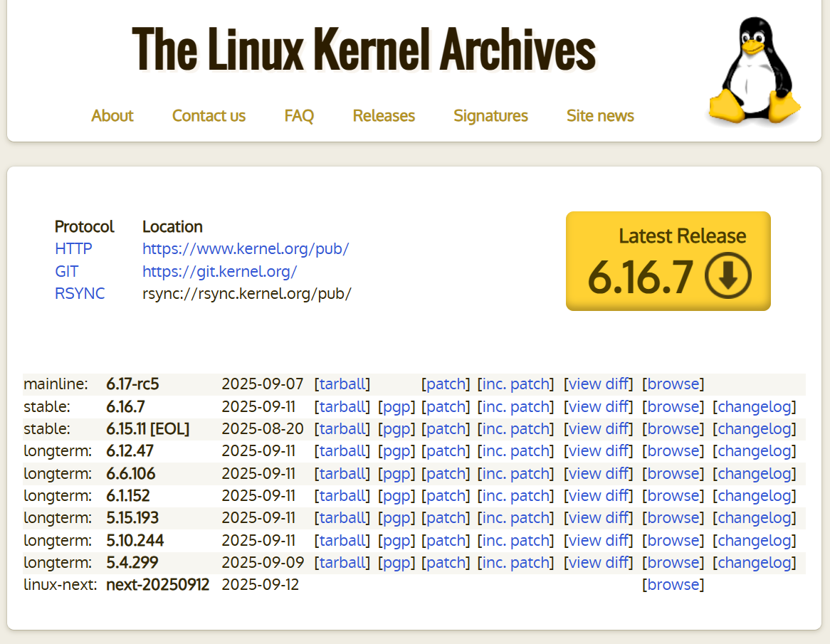Open changelog for longterm 6.6.106

tap(755, 474)
